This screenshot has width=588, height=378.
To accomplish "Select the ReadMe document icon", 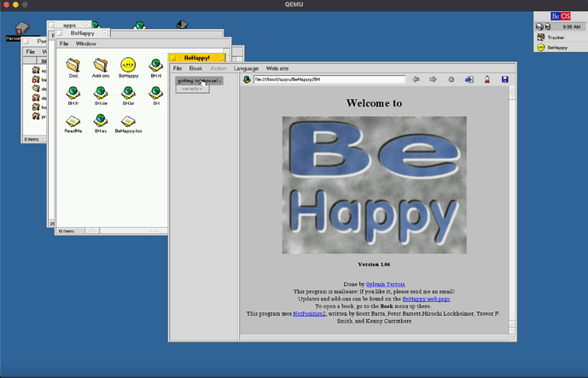I will click(x=73, y=121).
